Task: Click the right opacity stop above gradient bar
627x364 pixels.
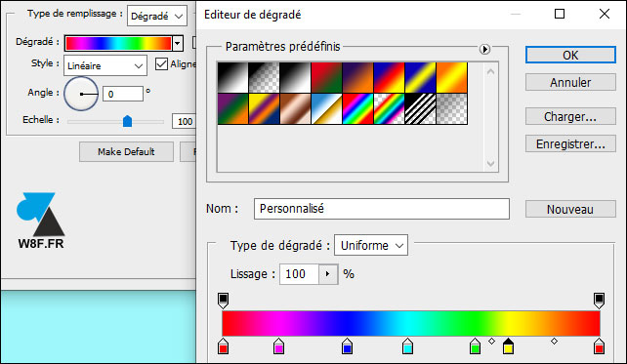Action: coord(599,301)
